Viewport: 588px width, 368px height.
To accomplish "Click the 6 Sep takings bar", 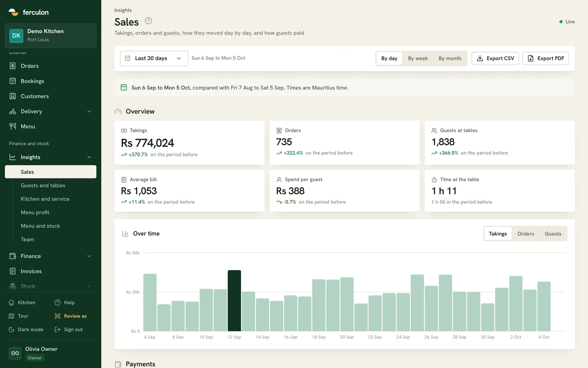I will 150,302.
